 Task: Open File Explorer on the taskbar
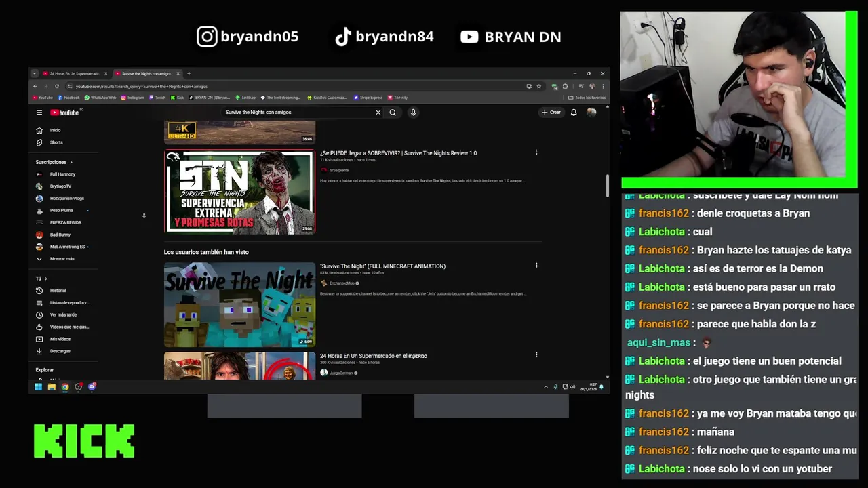[x=52, y=387]
